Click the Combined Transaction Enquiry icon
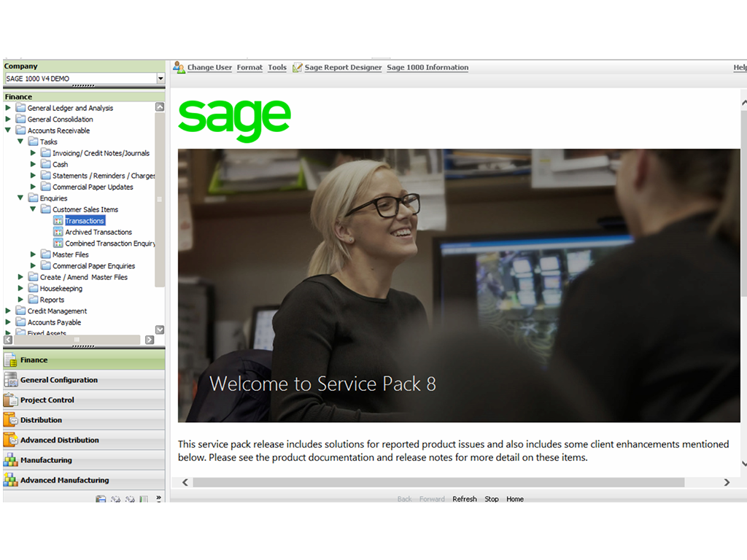The width and height of the screenshot is (747, 560). 58,244
